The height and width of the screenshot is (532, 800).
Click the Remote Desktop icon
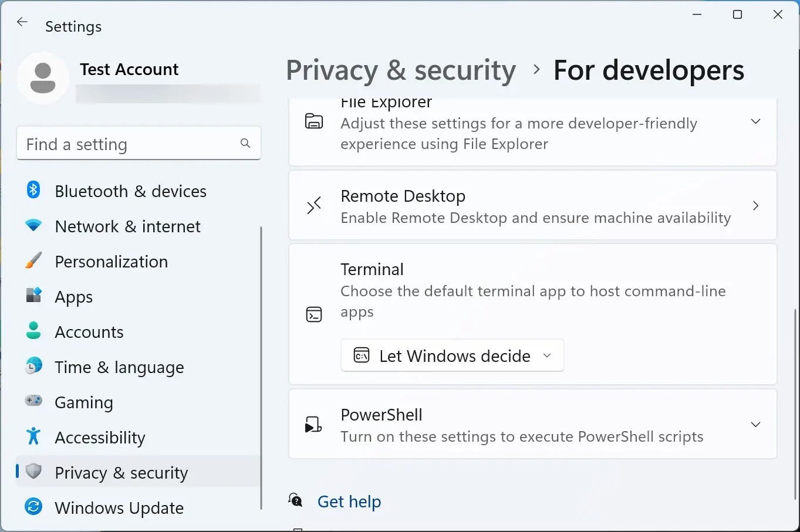click(314, 205)
